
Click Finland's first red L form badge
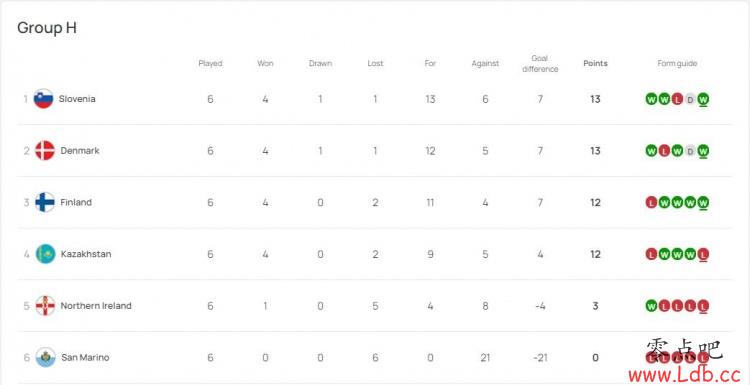(651, 203)
